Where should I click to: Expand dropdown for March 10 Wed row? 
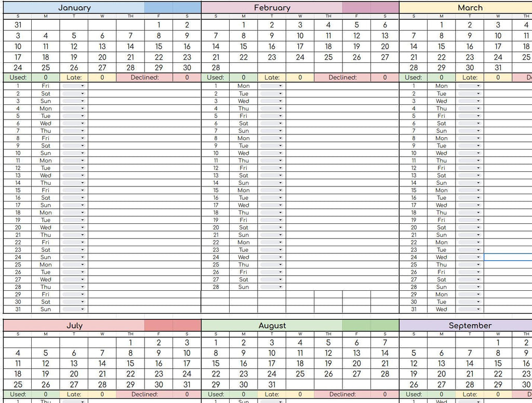pos(470,153)
